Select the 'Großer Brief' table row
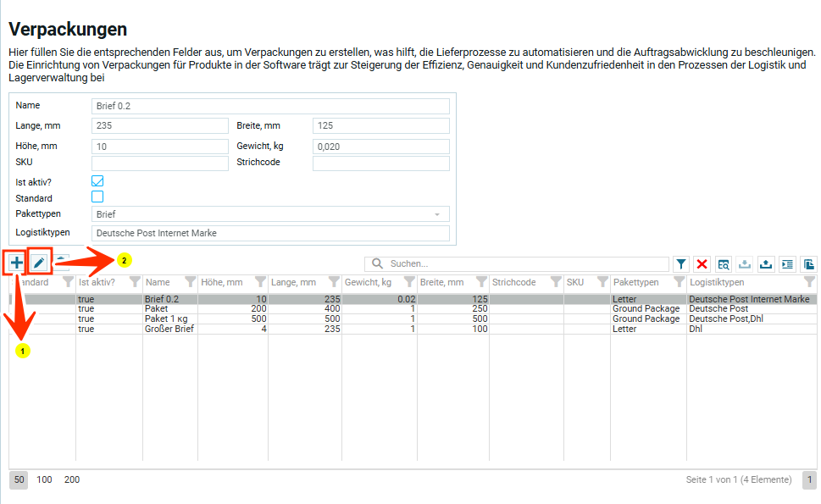This screenshot has height=504, width=821. pyautogui.click(x=169, y=329)
